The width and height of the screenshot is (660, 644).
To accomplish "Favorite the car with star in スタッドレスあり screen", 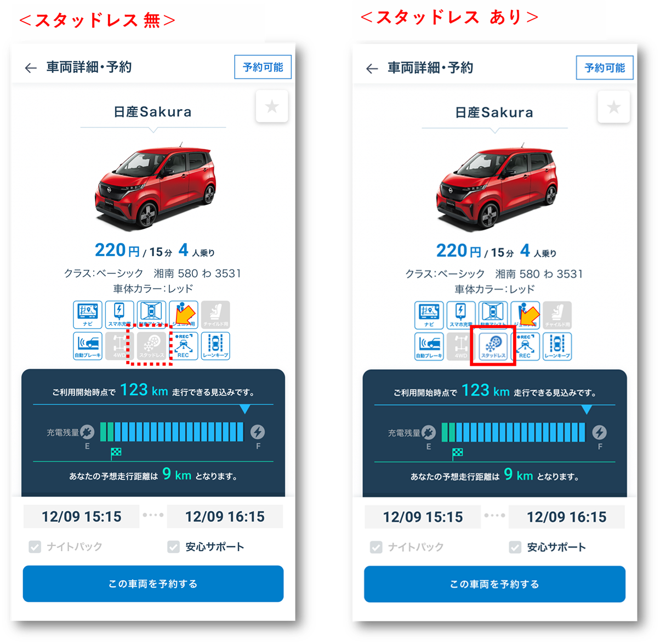I will (x=613, y=107).
